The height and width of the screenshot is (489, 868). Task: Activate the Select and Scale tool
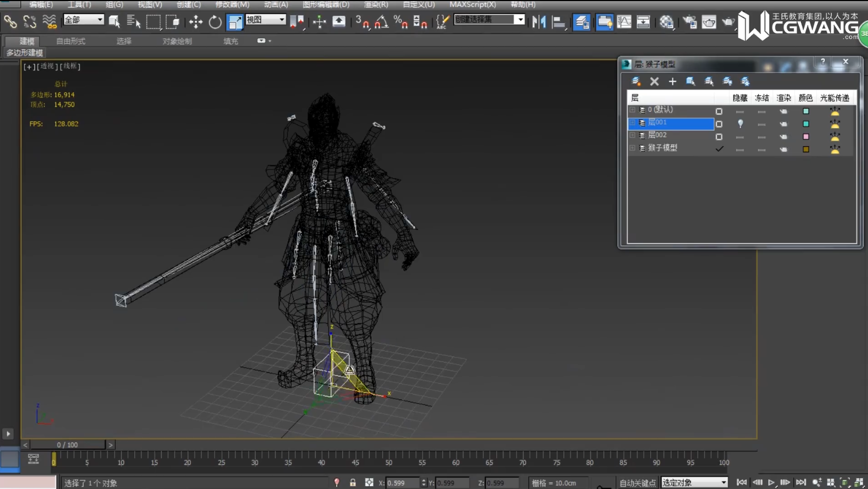(235, 22)
